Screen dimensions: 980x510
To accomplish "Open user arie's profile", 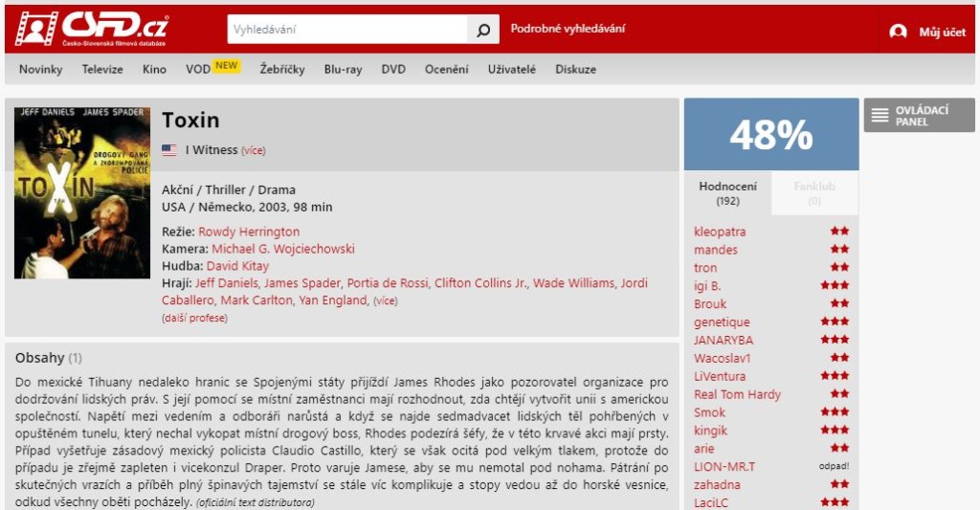I will (x=703, y=450).
